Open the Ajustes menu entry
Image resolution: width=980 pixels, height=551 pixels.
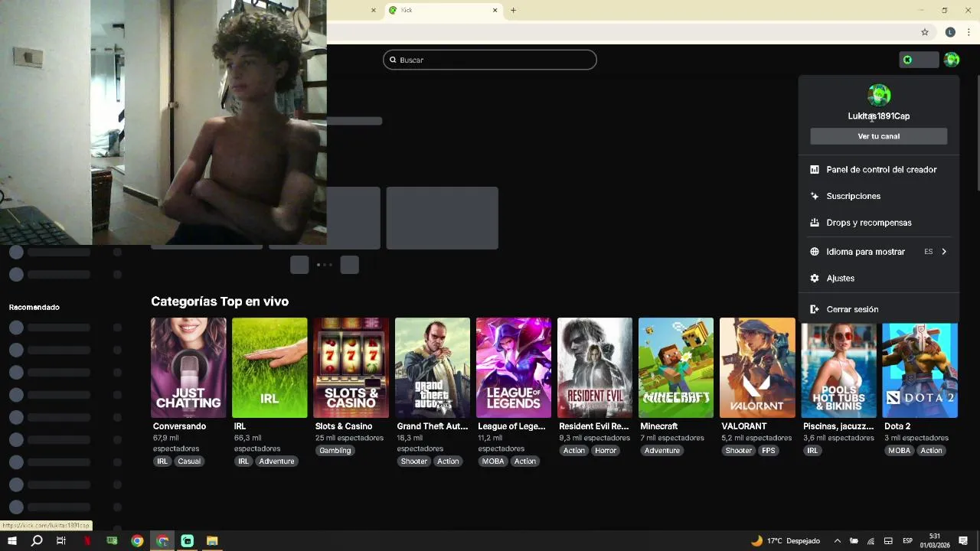pyautogui.click(x=879, y=279)
